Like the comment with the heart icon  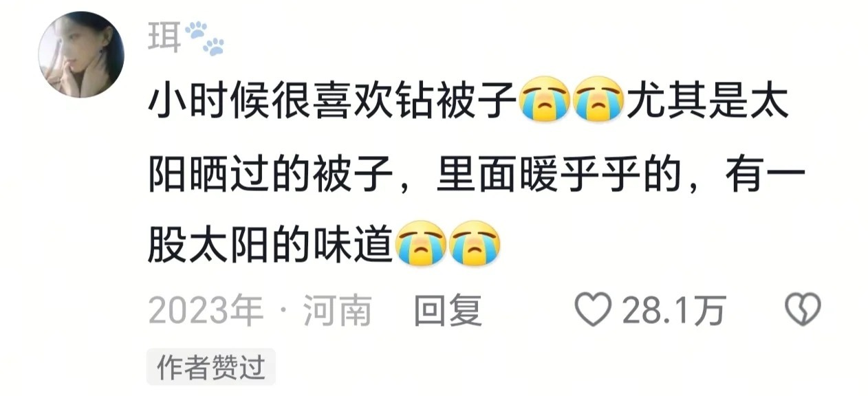[x=593, y=309]
